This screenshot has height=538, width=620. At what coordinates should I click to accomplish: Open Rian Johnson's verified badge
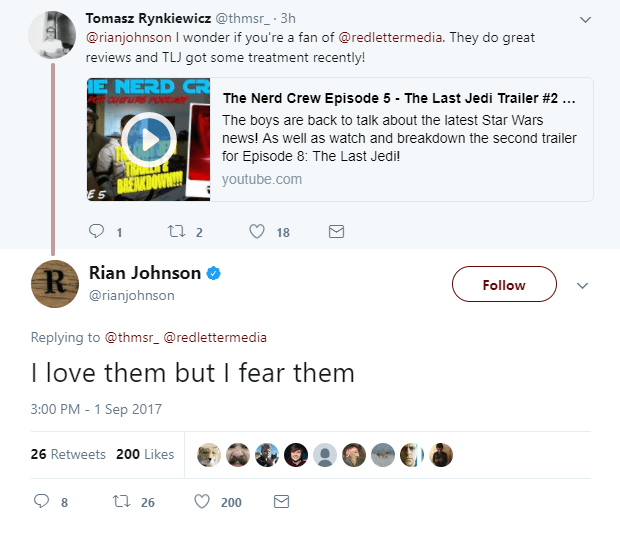tap(214, 273)
